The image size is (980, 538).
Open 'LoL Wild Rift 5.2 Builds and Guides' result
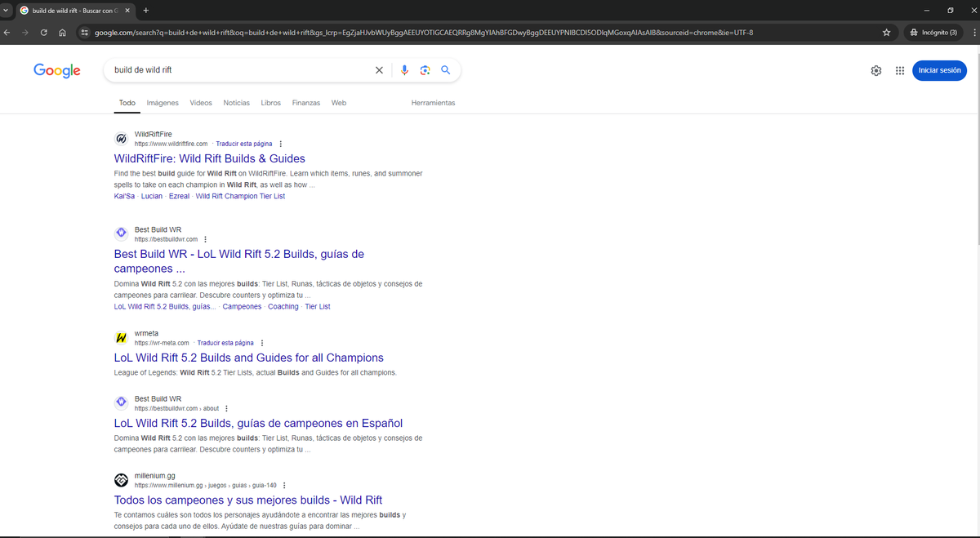pyautogui.click(x=249, y=358)
